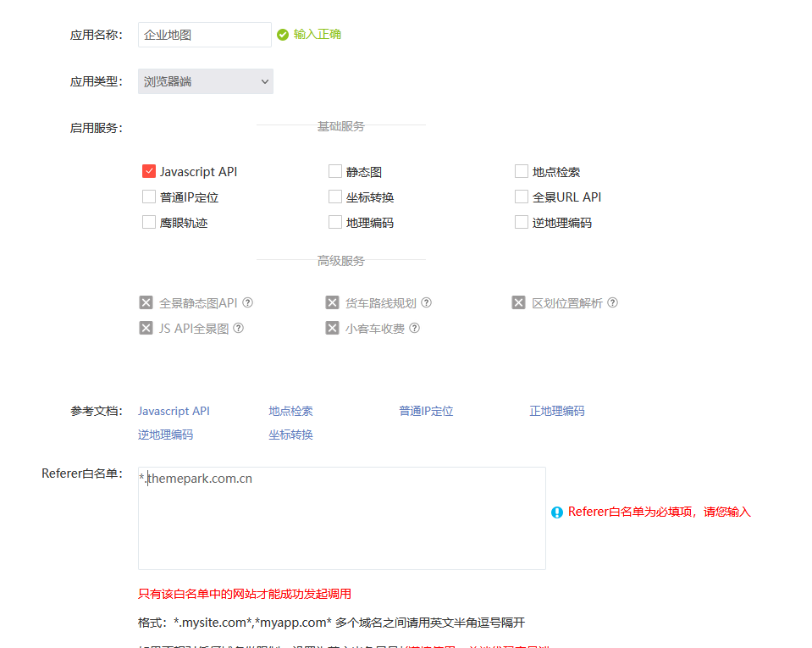Tick the 地点检索 checkbox
This screenshot has width=812, height=648.
coord(522,171)
